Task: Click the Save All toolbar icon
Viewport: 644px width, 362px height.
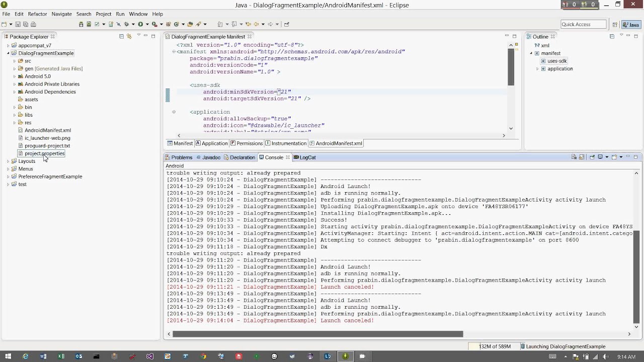Action: point(26,24)
